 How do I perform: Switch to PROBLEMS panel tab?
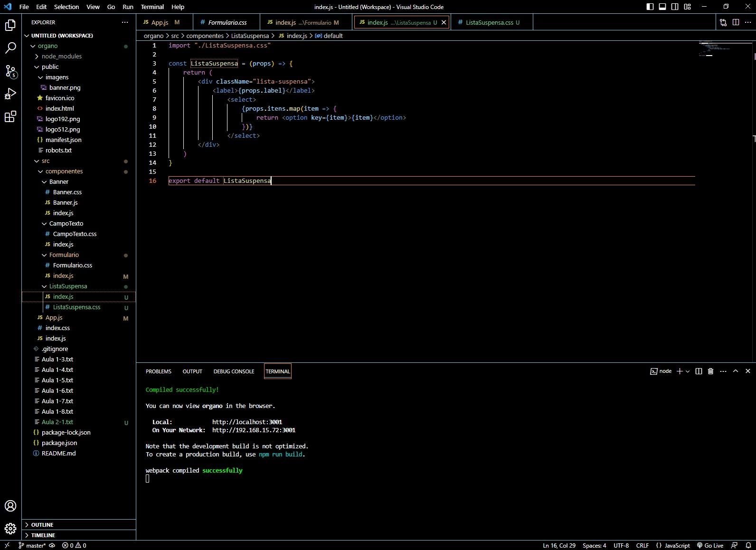click(159, 371)
